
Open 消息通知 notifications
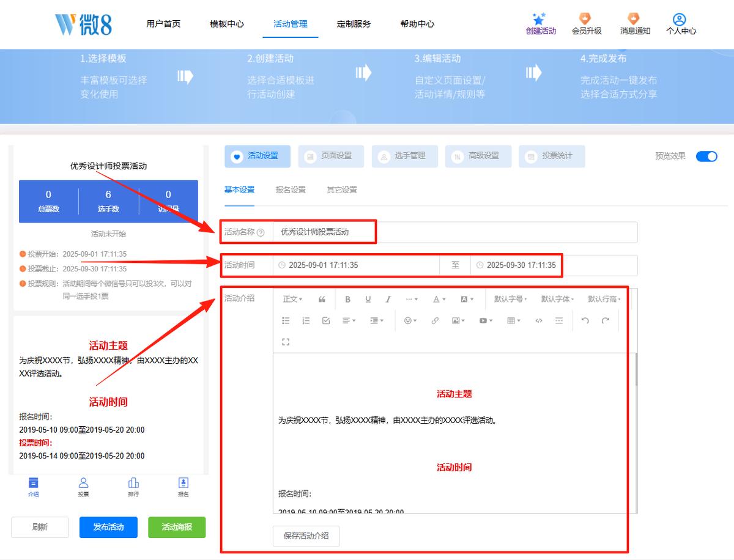pyautogui.click(x=635, y=24)
